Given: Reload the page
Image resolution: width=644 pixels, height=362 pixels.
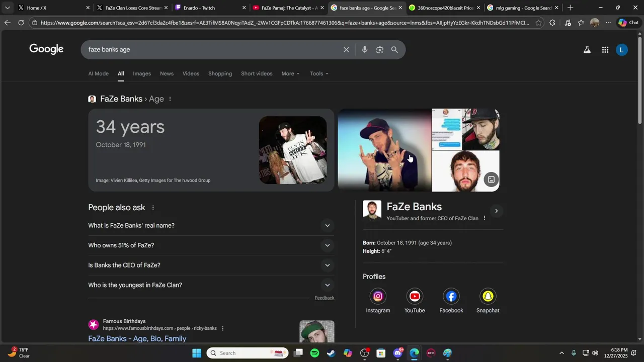Looking at the screenshot, I should point(21,23).
